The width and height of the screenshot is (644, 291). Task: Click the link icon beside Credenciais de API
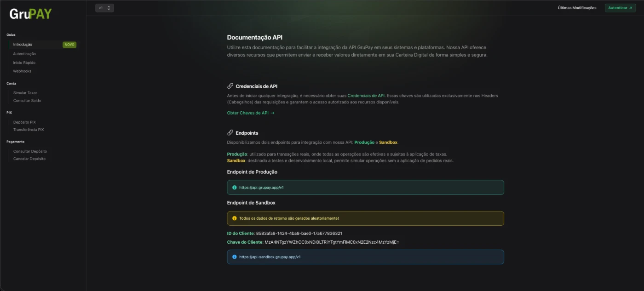[230, 86]
